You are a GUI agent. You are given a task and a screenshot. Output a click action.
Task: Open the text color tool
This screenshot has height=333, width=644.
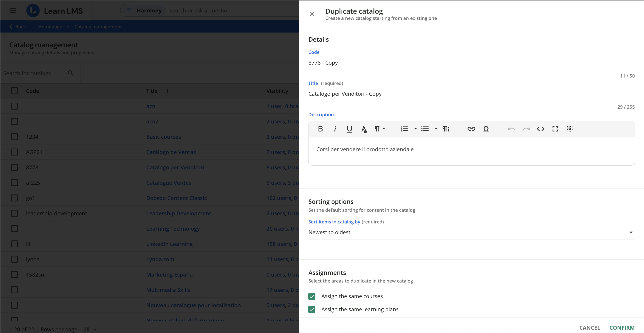tap(364, 129)
